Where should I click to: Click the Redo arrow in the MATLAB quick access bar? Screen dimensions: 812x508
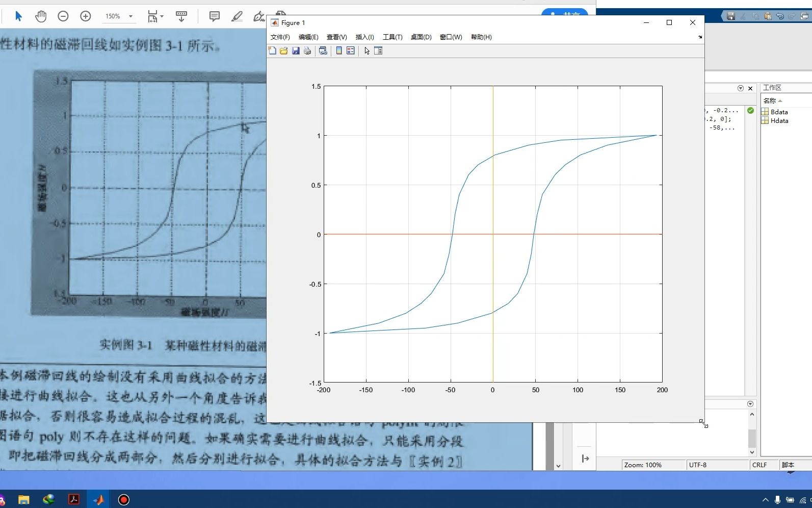pos(792,16)
